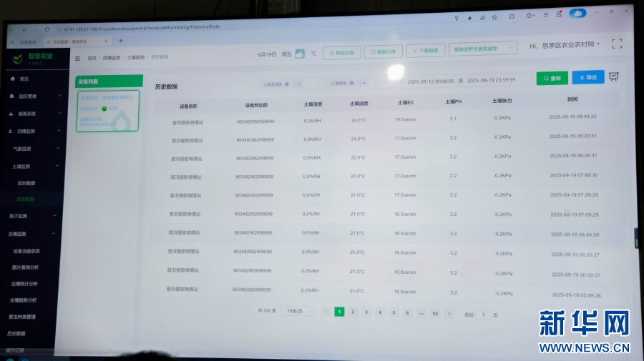The height and width of the screenshot is (361, 644).
Task: Open 图片查询分析 in the sidebar
Action: click(x=26, y=267)
